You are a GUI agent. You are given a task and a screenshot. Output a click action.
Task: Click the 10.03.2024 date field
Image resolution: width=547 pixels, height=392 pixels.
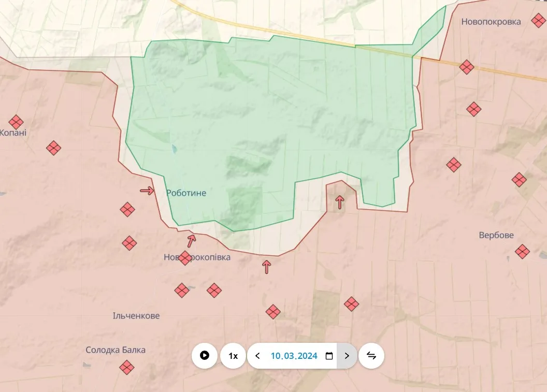tap(294, 356)
